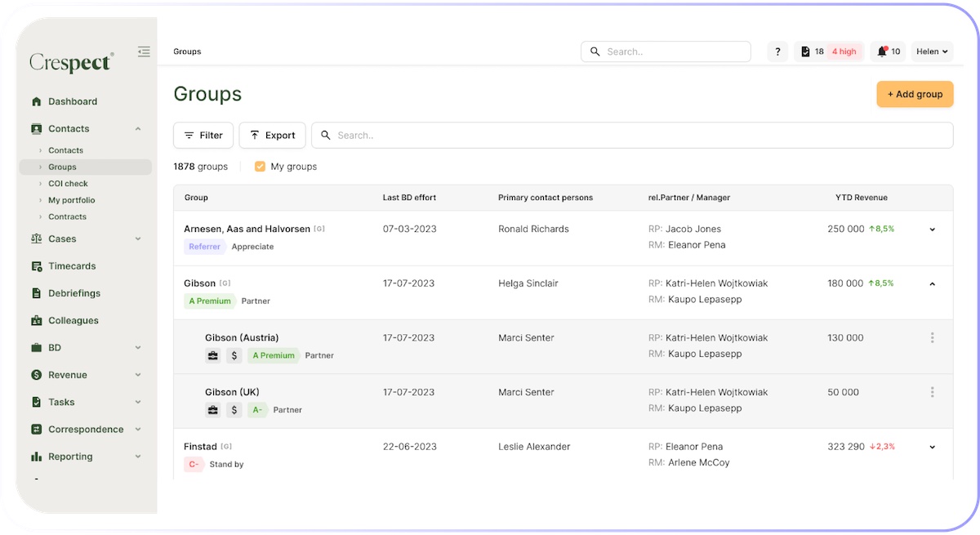Uncheck the My groups checkbox

pyautogui.click(x=260, y=167)
